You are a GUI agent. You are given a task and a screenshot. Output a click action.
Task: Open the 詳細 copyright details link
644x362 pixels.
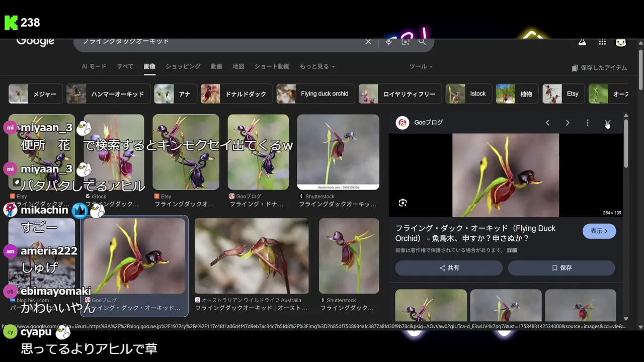512,250
